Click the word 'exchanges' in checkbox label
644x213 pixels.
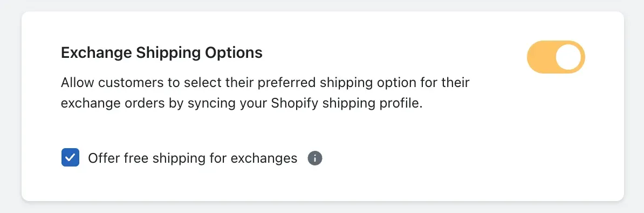click(x=264, y=158)
